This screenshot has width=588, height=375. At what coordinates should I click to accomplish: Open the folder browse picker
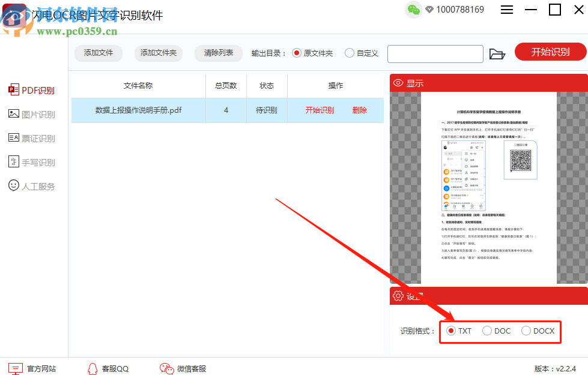click(497, 53)
